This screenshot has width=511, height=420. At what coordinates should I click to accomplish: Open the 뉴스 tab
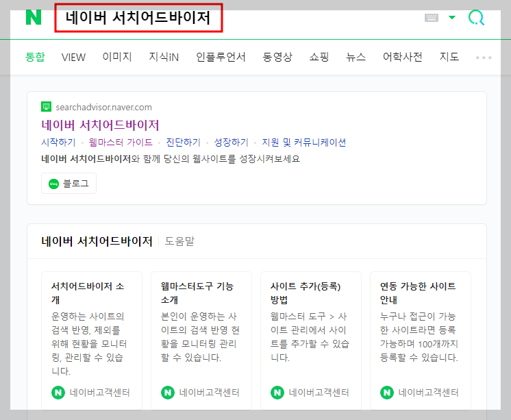356,57
